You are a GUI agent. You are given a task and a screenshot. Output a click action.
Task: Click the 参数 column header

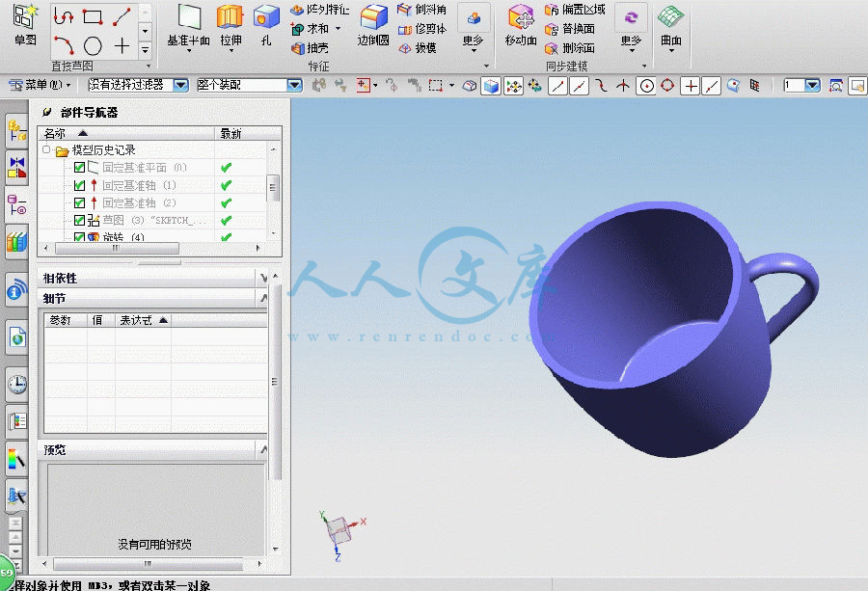click(66, 320)
